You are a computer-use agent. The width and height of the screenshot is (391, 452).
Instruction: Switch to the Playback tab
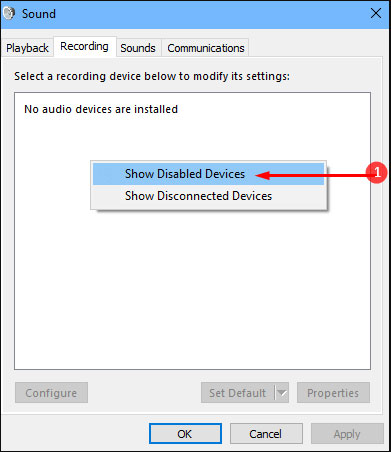[x=27, y=48]
